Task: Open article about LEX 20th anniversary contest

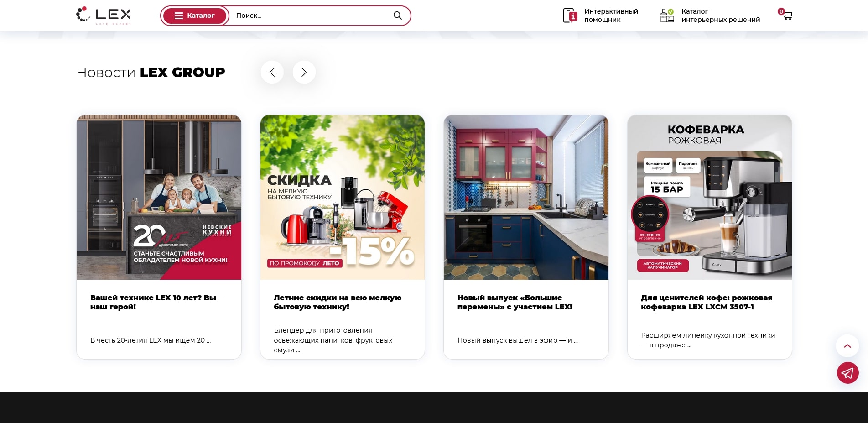Action: (158, 302)
